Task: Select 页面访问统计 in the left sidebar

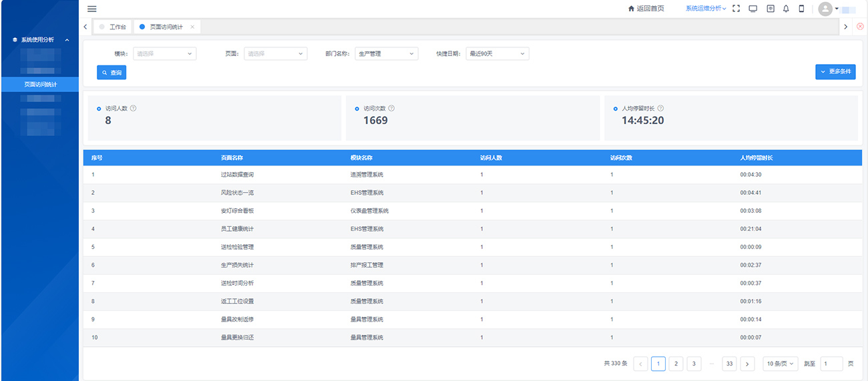Action: tap(40, 85)
